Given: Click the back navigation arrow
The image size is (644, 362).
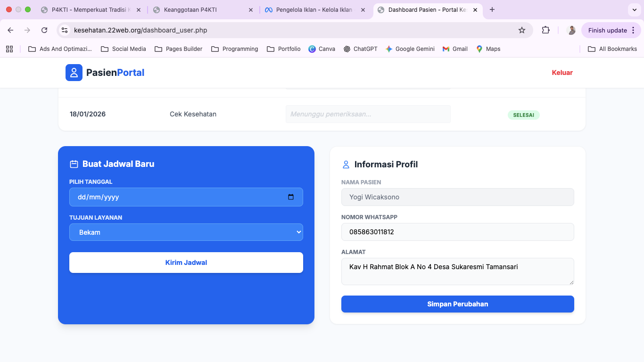Looking at the screenshot, I should click(x=10, y=30).
